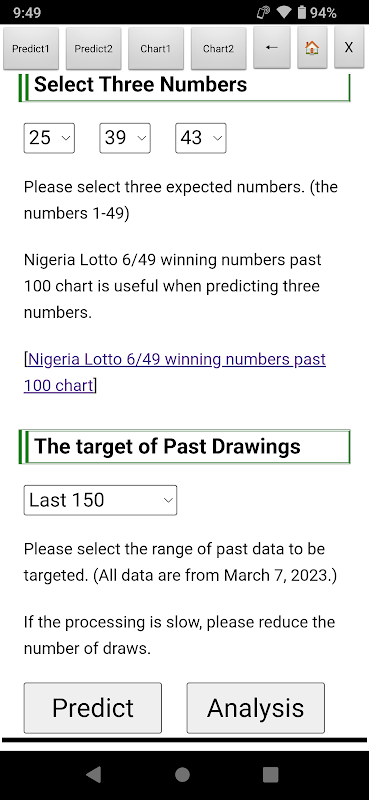The image size is (369, 800).
Task: Open the Chart2 tab
Action: pos(218,48)
